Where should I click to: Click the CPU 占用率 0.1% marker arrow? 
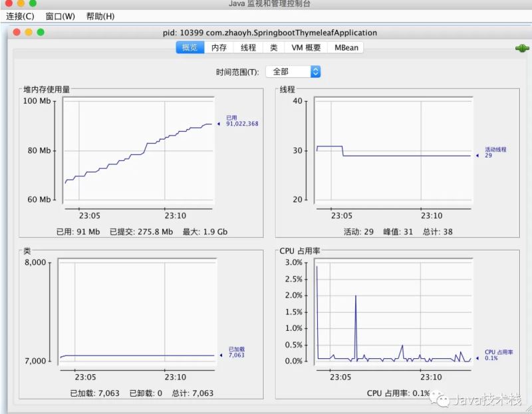(x=477, y=358)
